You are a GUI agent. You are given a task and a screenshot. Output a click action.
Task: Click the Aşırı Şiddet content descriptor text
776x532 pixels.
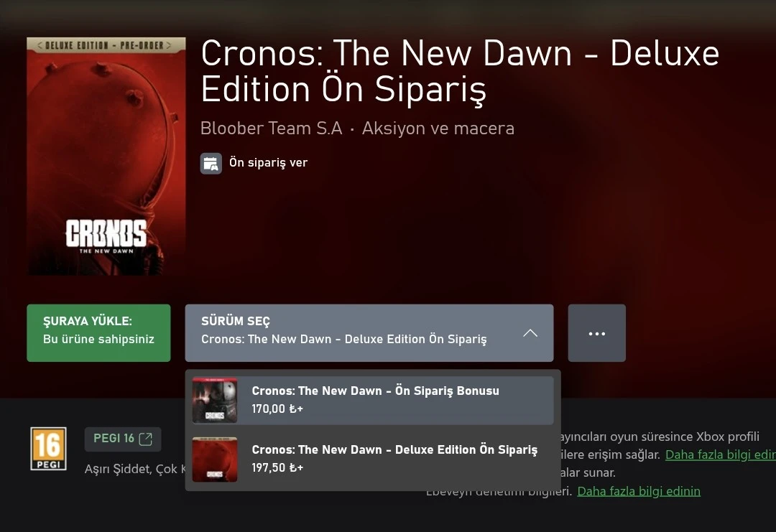(116, 469)
